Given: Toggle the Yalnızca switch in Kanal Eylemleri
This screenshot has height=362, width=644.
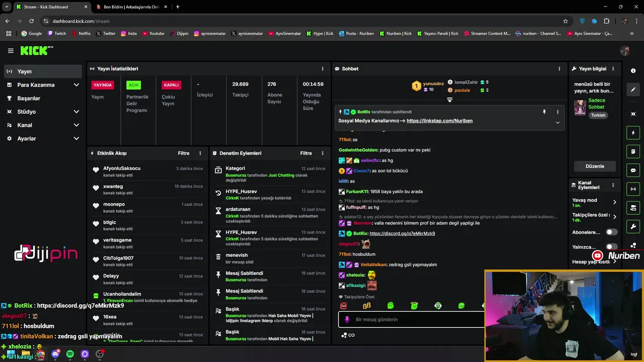Looking at the screenshot, I should pos(612,247).
